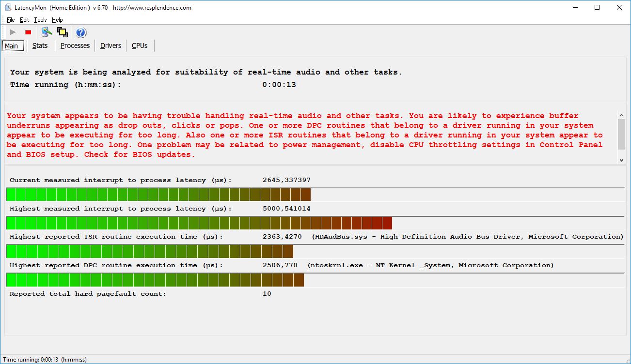The width and height of the screenshot is (631, 364).
Task: Click 'Highest reported ISR routine execution time' label
Action: [116, 237]
